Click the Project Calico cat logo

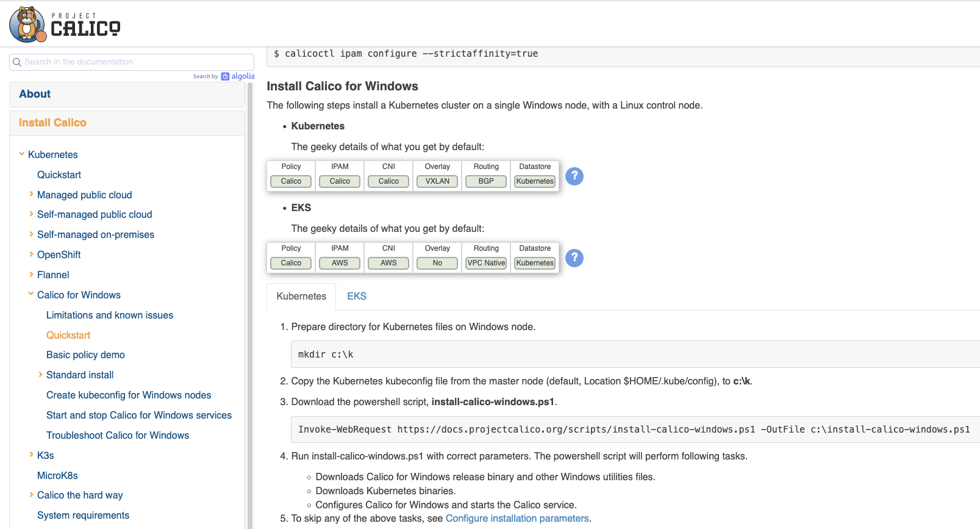tap(28, 24)
